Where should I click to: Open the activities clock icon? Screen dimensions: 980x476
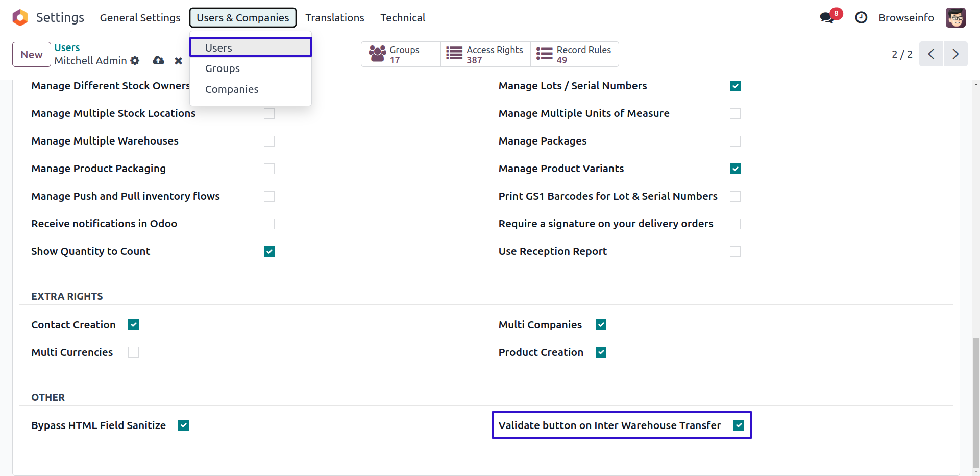point(861,18)
